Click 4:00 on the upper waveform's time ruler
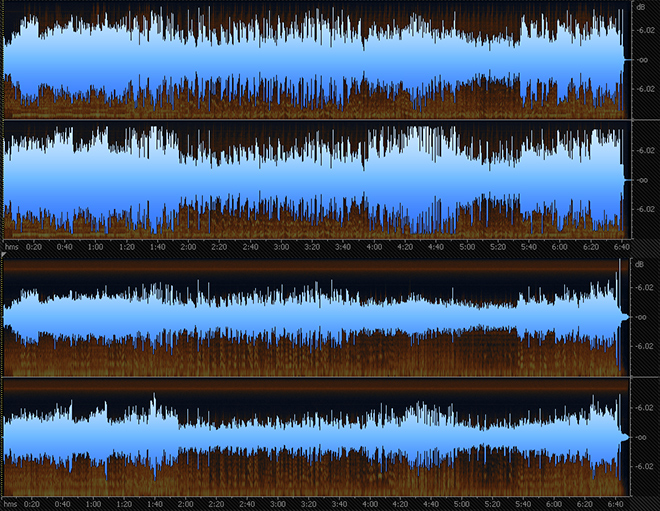 pyautogui.click(x=374, y=247)
